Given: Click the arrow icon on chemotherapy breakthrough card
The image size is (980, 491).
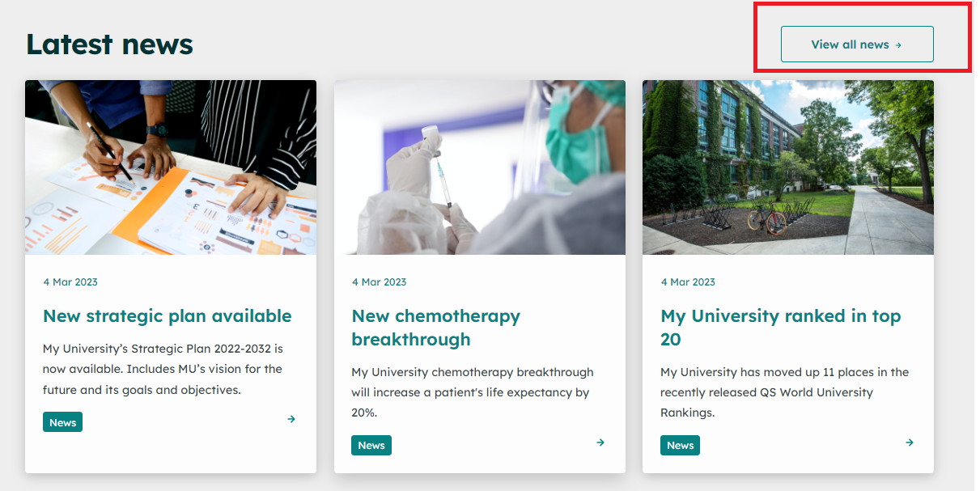Looking at the screenshot, I should (600, 442).
